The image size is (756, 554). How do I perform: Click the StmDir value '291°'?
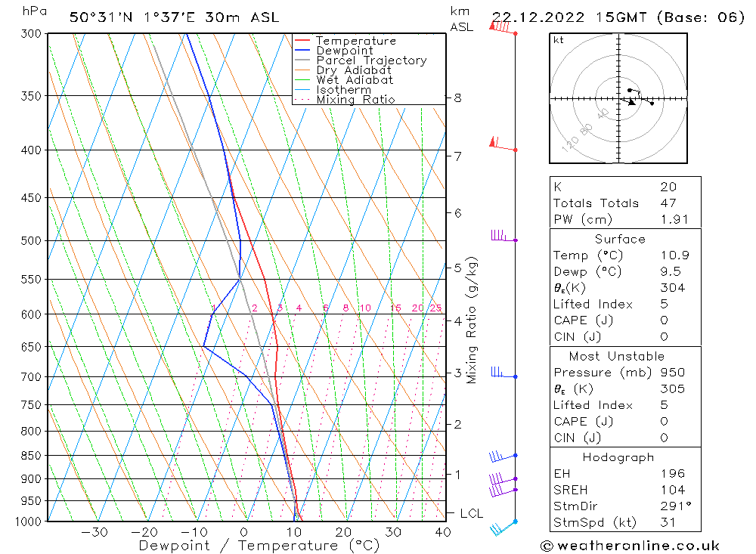[x=676, y=506]
